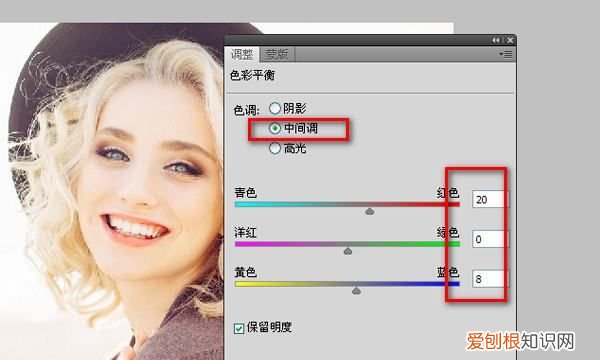Viewport: 600px width, 360px height.
Task: Select the 中间调 tone radio button
Action: click(x=275, y=128)
